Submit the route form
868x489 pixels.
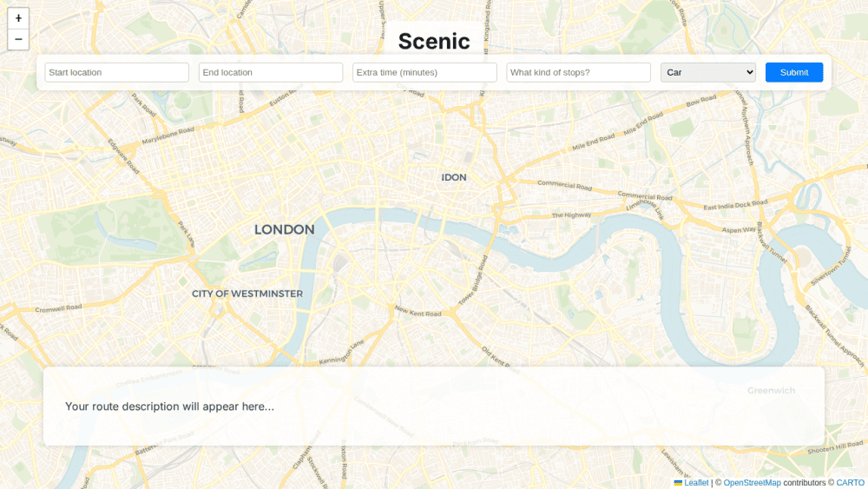pyautogui.click(x=794, y=73)
